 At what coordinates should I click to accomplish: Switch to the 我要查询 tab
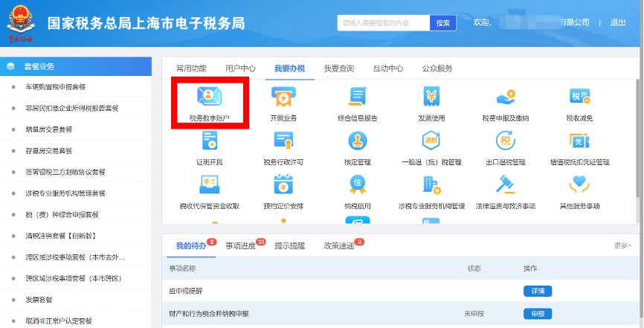coord(338,68)
